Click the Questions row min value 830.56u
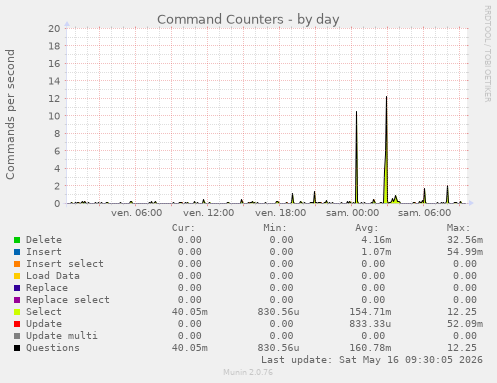 pos(278,348)
